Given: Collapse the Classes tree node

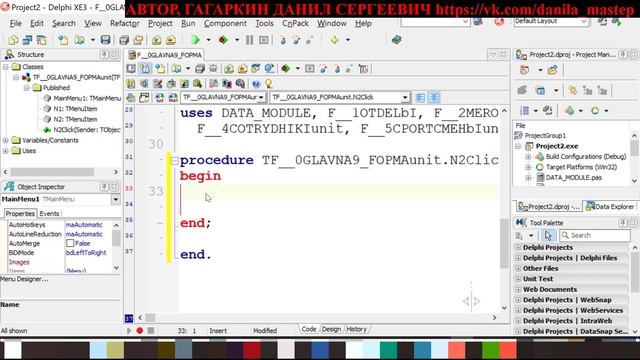Looking at the screenshot, I should click(6, 67).
